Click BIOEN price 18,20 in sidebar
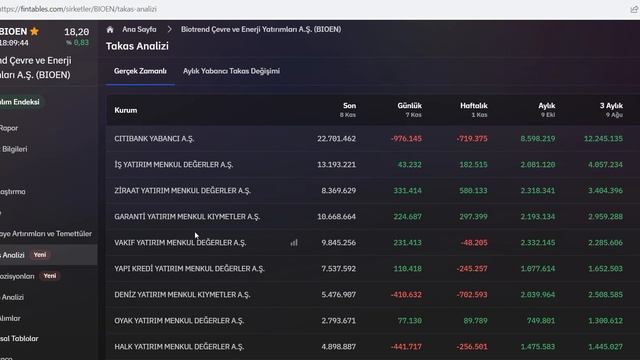The height and width of the screenshot is (360, 640). pos(76,32)
